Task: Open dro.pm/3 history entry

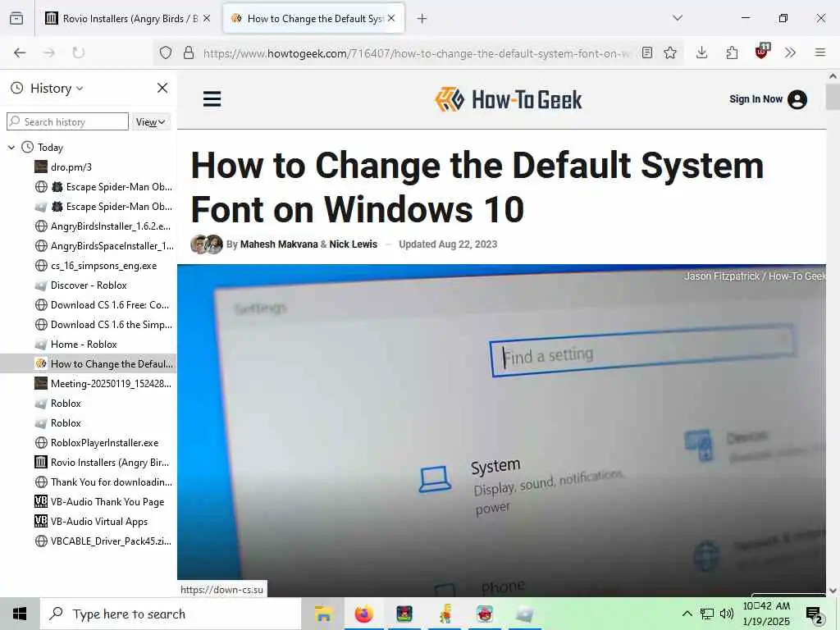Action: pyautogui.click(x=88, y=167)
